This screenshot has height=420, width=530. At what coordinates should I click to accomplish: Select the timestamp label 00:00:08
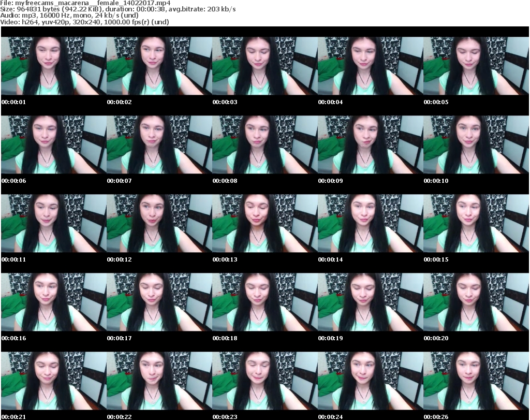point(225,181)
